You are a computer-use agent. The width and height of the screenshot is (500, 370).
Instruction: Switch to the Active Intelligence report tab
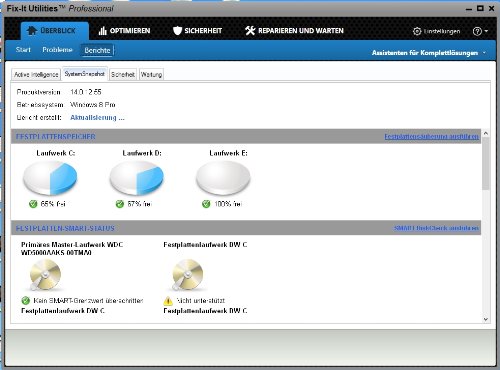[x=36, y=75]
